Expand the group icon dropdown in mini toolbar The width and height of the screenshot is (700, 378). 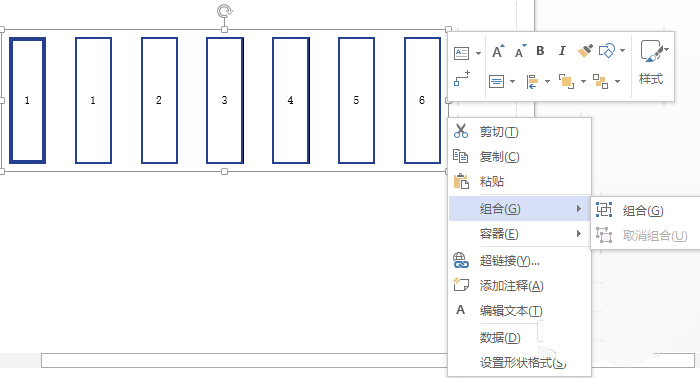pos(617,81)
